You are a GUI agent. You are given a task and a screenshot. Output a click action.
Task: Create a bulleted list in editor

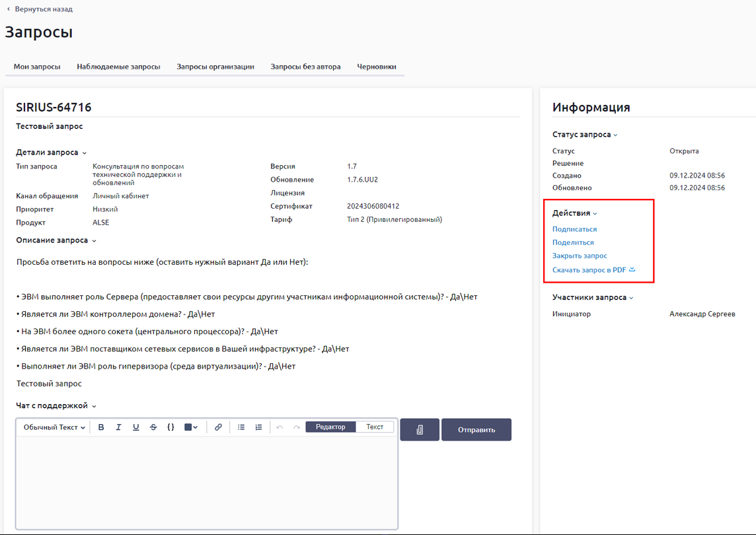point(241,427)
